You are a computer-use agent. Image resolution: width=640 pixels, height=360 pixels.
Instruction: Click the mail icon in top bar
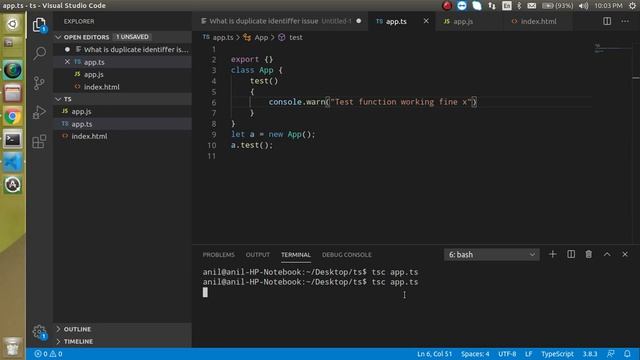531,6
